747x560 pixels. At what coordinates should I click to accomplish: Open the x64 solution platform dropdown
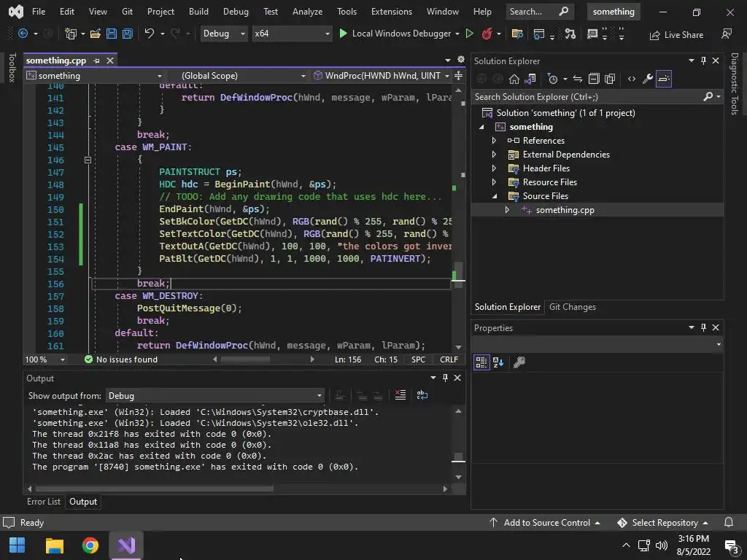coord(292,34)
